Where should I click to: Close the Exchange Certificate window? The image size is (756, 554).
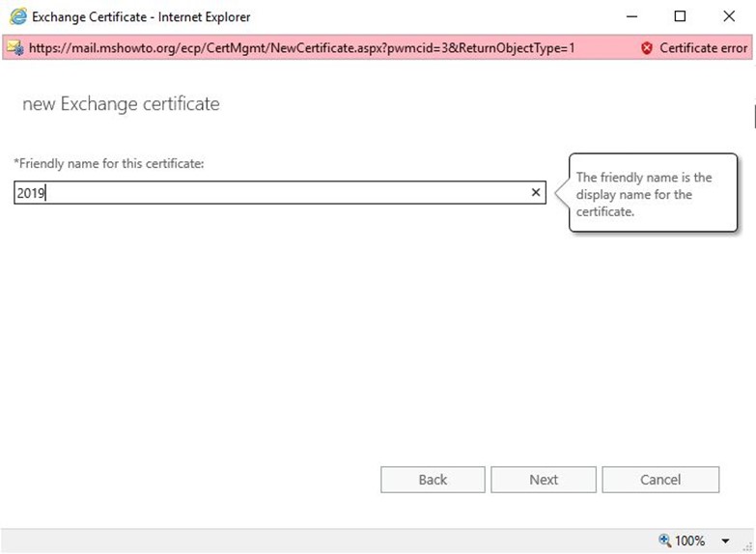click(x=729, y=16)
